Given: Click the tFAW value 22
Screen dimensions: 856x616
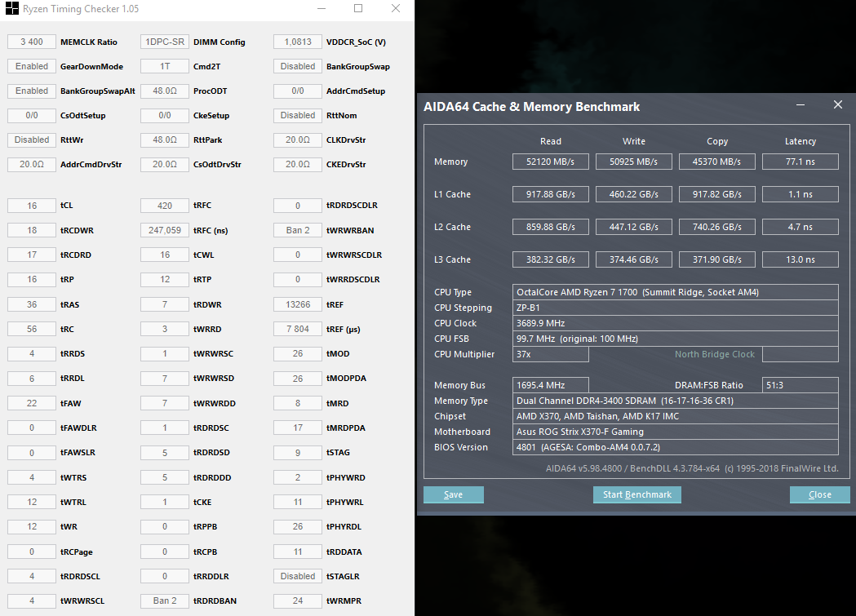Looking at the screenshot, I should (x=32, y=403).
